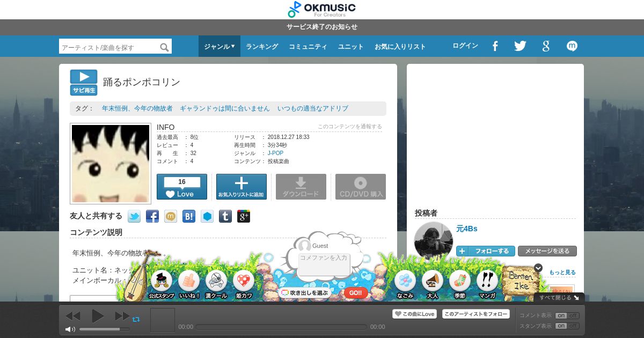Click the ダウンロード button

click(x=301, y=187)
